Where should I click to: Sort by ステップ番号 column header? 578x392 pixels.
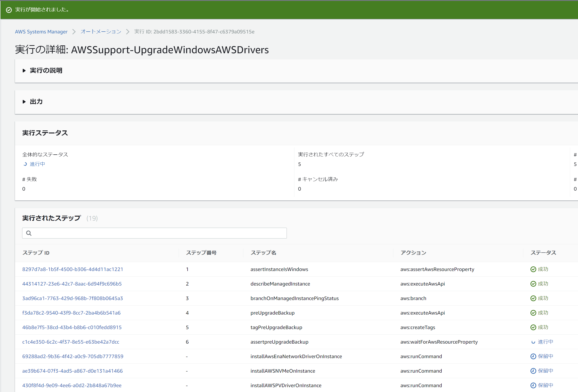pyautogui.click(x=201, y=253)
